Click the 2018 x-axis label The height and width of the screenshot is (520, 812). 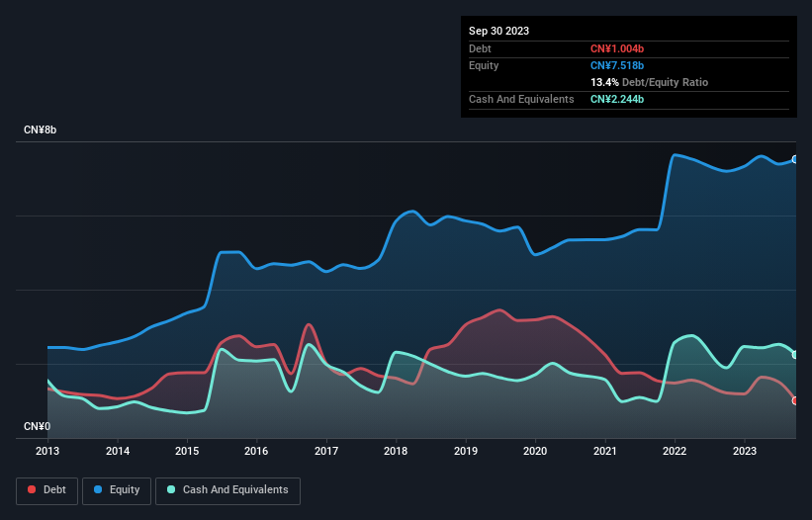tap(396, 451)
